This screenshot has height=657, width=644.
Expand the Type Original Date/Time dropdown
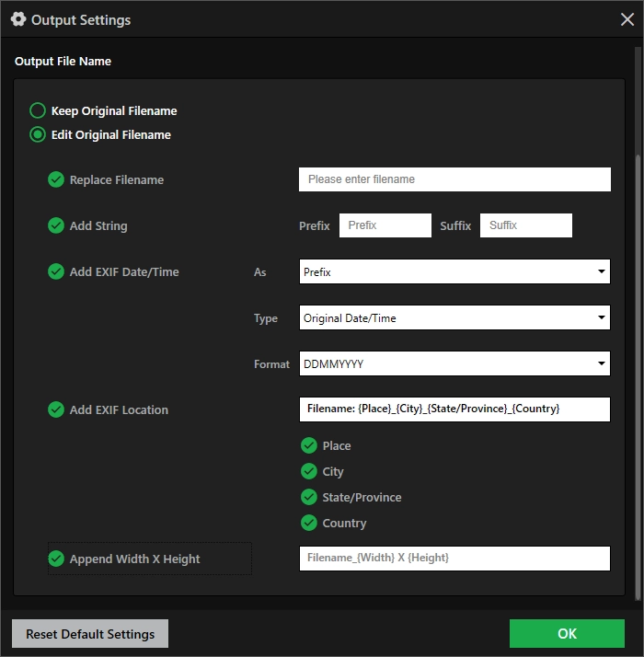click(x=454, y=317)
